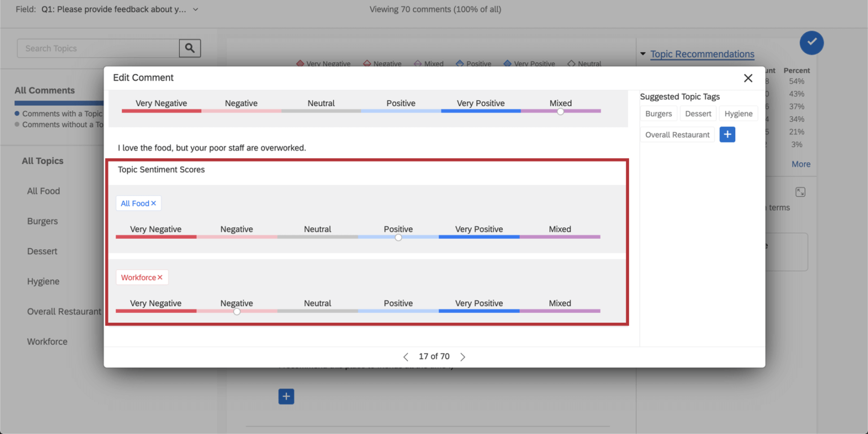Add the Dessert suggested topic tag
Image resolution: width=868 pixels, height=434 pixels.
pos(698,113)
